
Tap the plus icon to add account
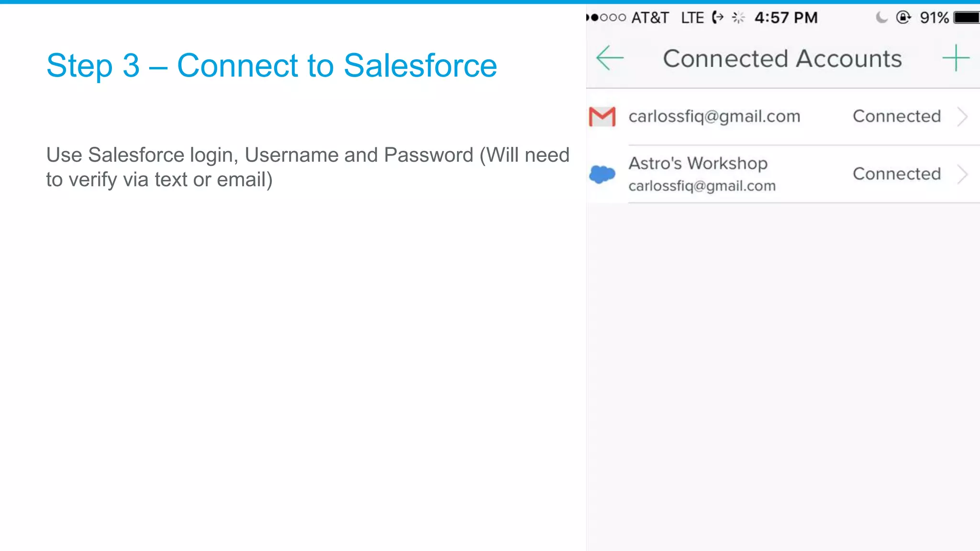click(956, 58)
